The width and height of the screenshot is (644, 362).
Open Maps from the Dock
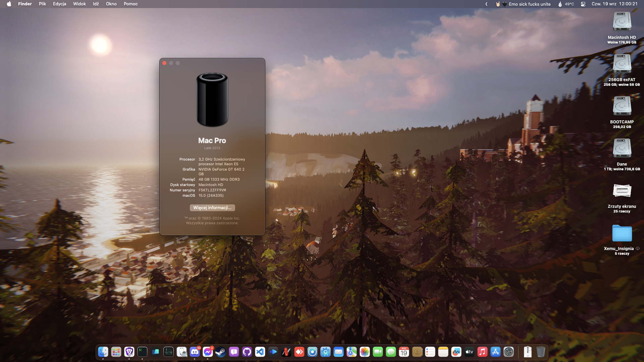[352, 352]
